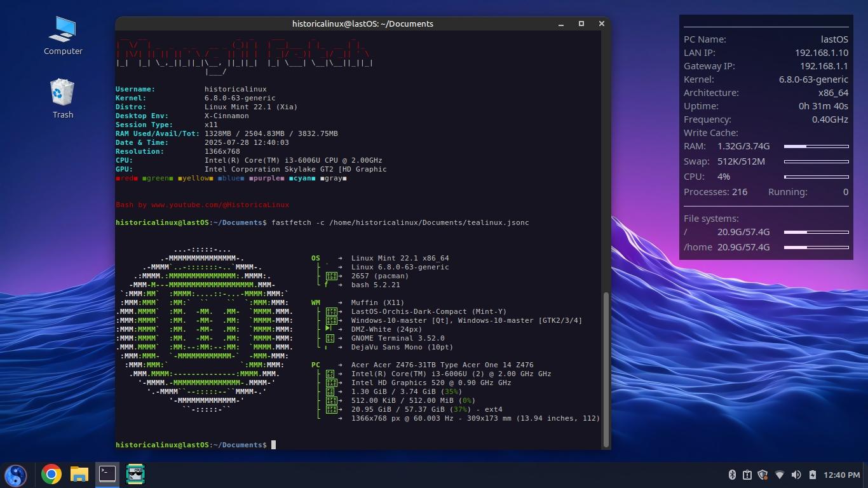The height and width of the screenshot is (488, 868).
Task: Open the start menu launcher in taskbar
Action: 16,475
